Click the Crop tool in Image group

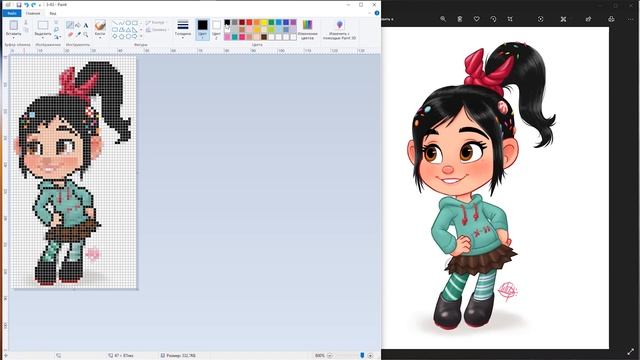(x=57, y=22)
